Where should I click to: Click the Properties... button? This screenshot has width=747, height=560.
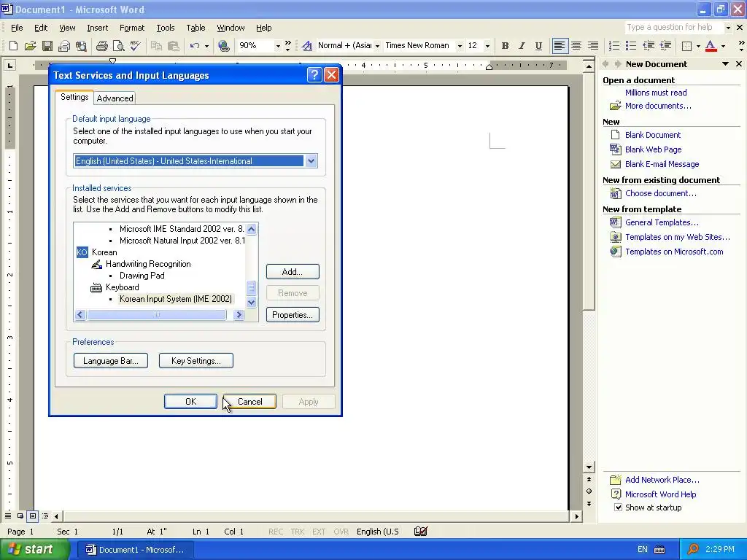click(293, 315)
